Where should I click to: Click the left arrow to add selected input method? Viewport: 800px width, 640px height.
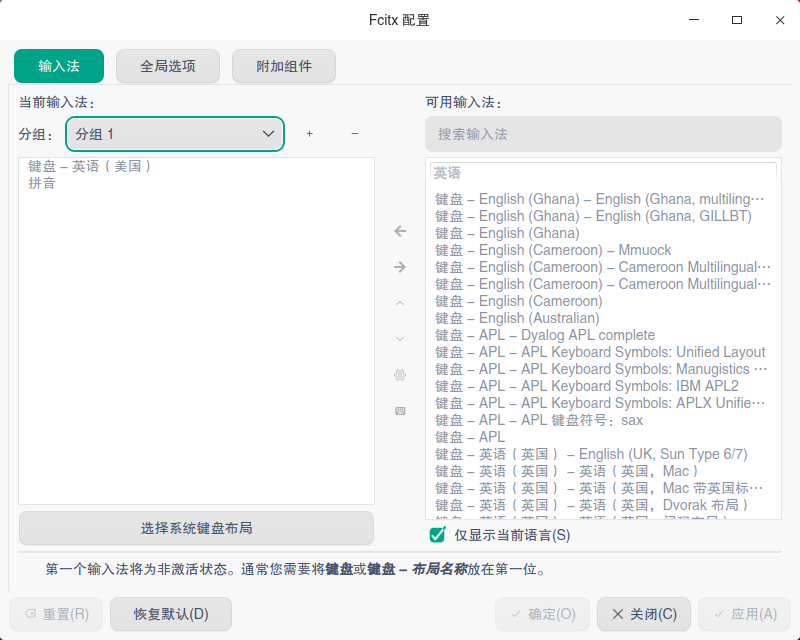tap(400, 231)
